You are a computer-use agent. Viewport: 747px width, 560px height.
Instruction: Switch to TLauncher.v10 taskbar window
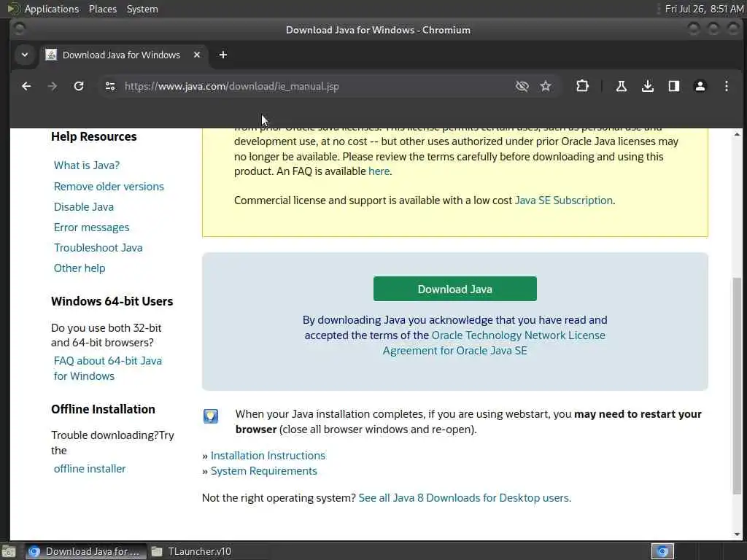(x=192, y=551)
